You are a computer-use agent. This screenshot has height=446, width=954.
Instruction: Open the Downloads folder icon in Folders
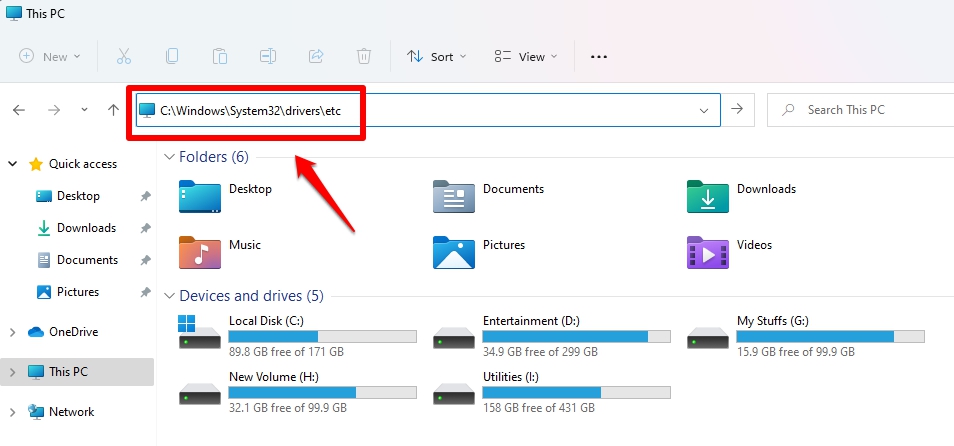[708, 196]
